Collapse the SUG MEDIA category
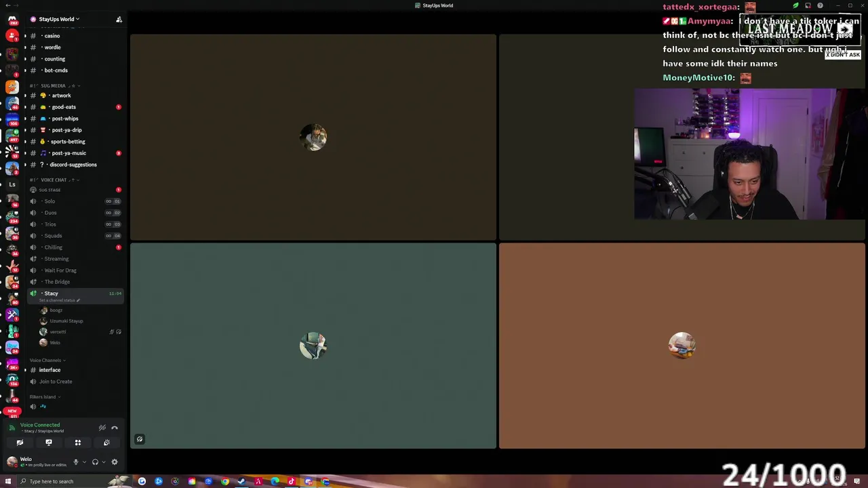The image size is (868, 488). [x=54, y=86]
